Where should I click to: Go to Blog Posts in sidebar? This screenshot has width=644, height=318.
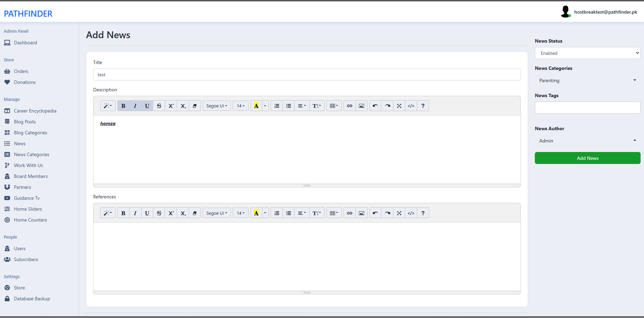click(25, 122)
